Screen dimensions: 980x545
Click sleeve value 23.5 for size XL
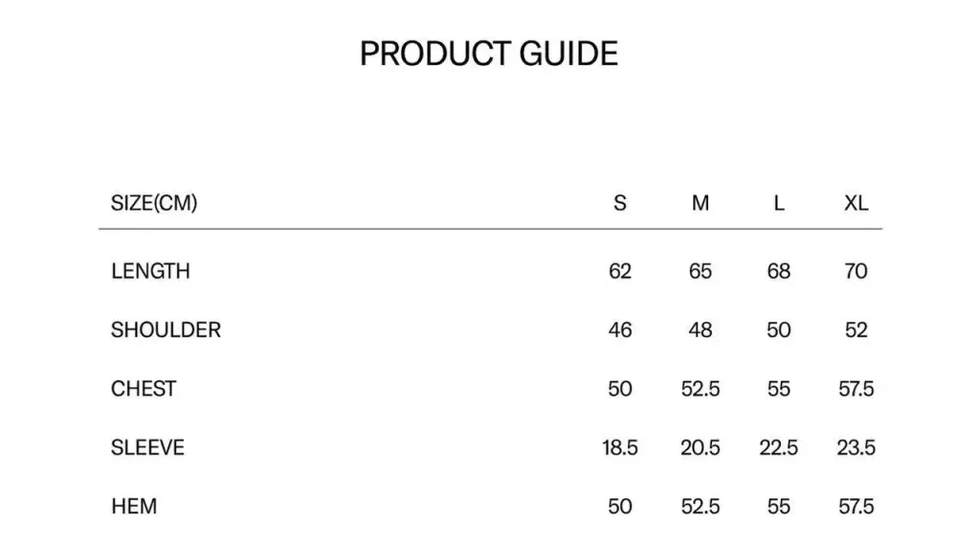[x=856, y=447]
